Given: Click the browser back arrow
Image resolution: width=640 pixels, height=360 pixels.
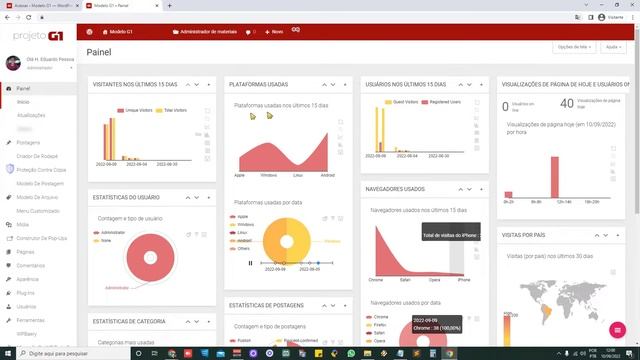Looking at the screenshot, I should [7, 18].
